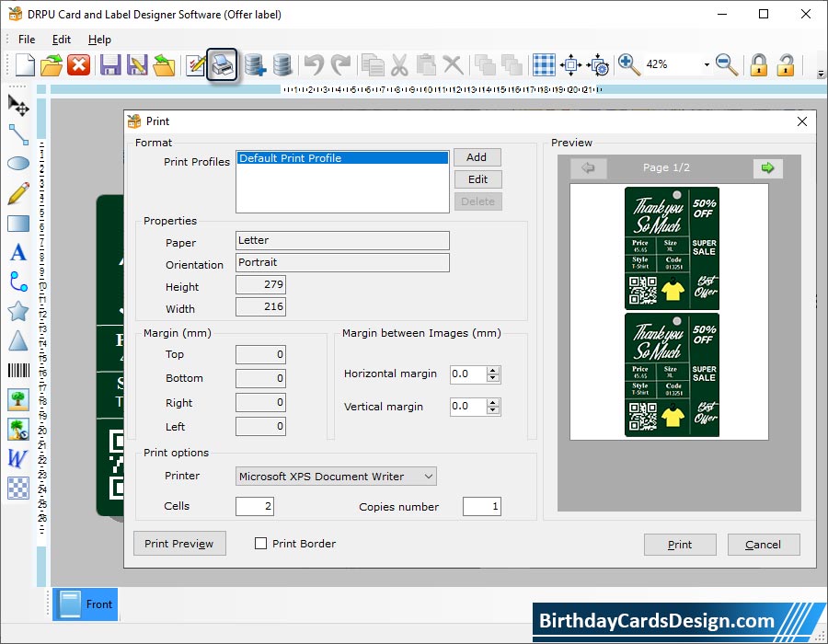Viewport: 828px width, 644px height.
Task: Click the Paper field showing Letter
Action: [343, 240]
